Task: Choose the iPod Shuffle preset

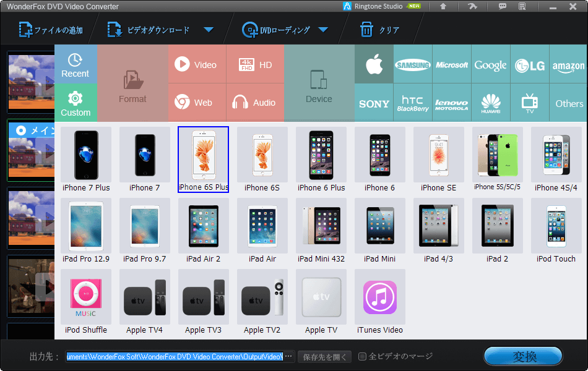Action: click(x=86, y=302)
